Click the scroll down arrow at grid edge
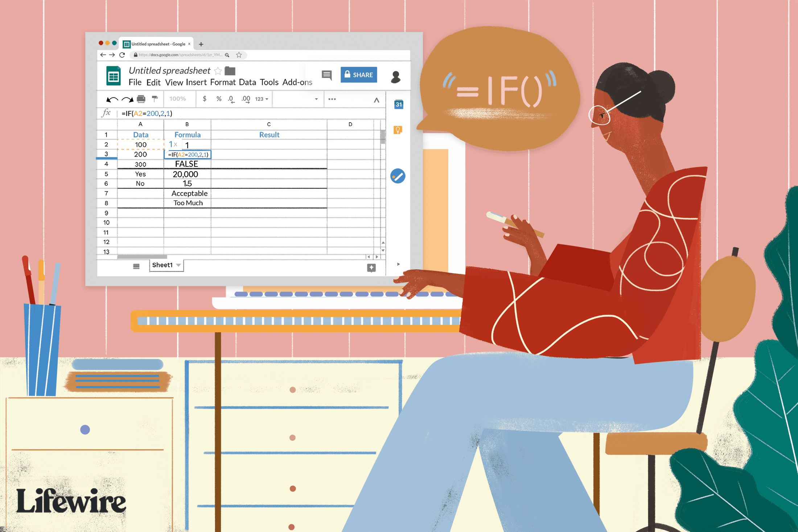 pos(383,251)
